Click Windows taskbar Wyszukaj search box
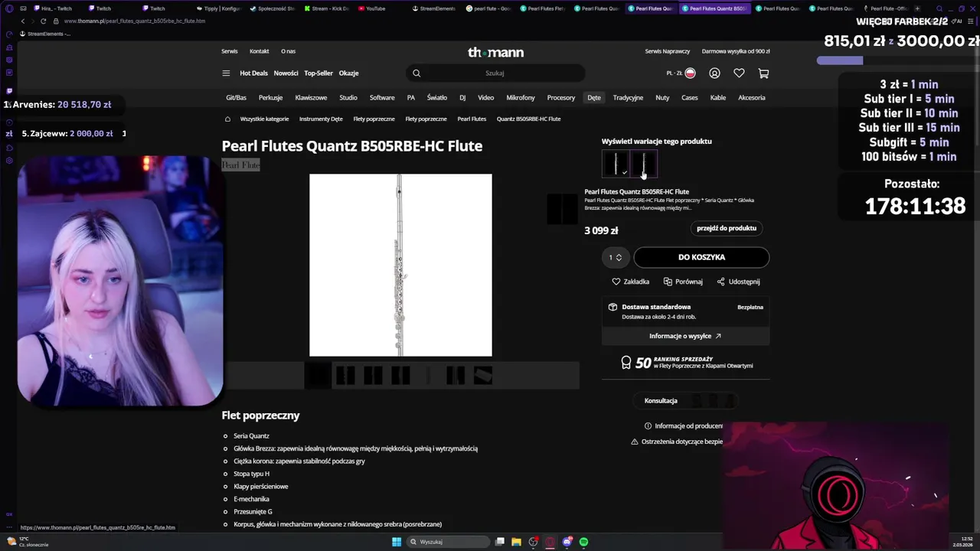This screenshot has width=980, height=551. pyautogui.click(x=448, y=542)
